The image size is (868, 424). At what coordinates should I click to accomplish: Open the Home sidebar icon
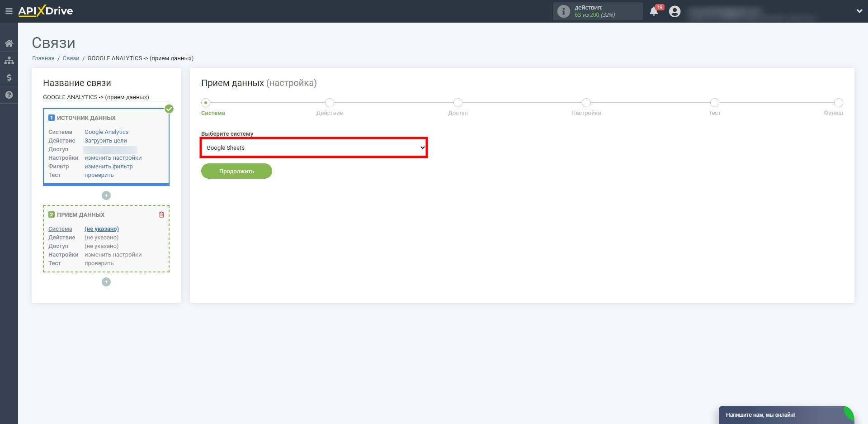point(9,43)
